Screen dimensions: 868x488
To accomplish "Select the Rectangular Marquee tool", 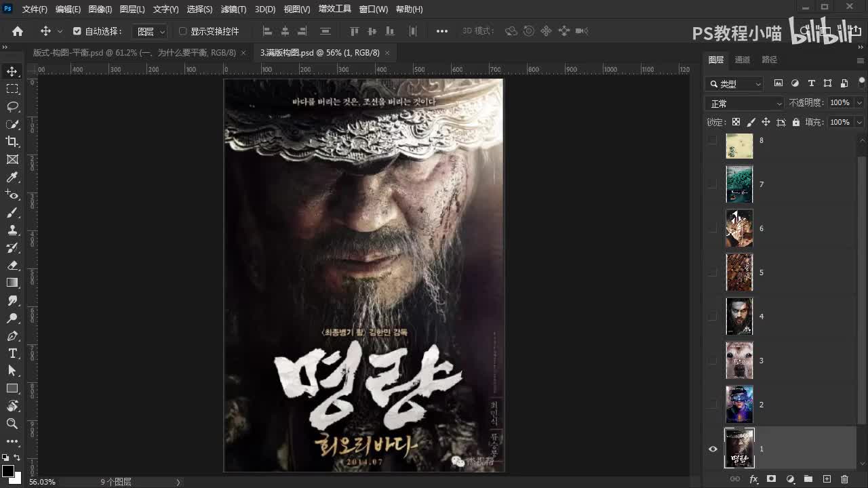I will pos(12,89).
